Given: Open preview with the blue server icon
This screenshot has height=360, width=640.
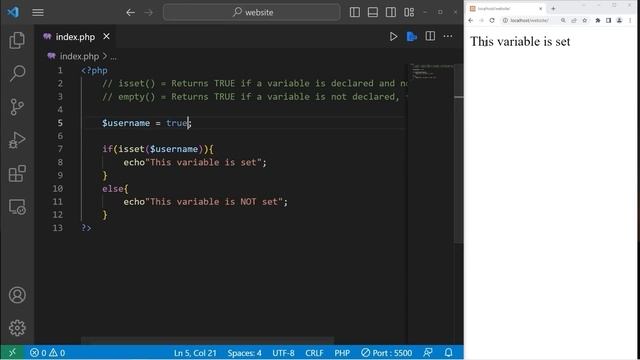Looking at the screenshot, I should [x=411, y=37].
